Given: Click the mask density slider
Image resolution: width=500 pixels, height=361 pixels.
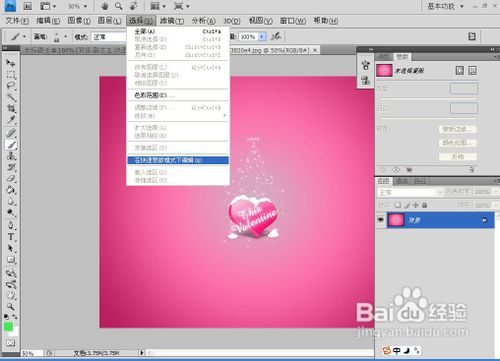Looking at the screenshot, I should (x=428, y=98).
